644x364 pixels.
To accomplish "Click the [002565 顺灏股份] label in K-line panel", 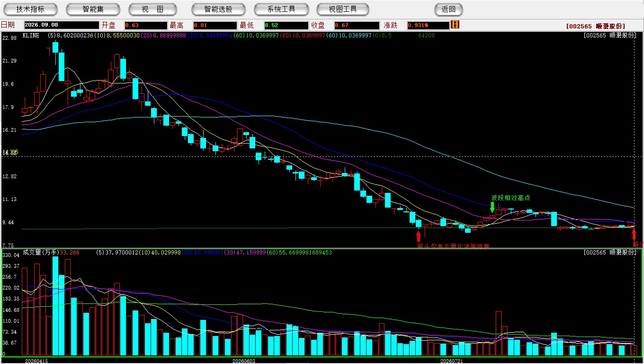I will coord(610,35).
